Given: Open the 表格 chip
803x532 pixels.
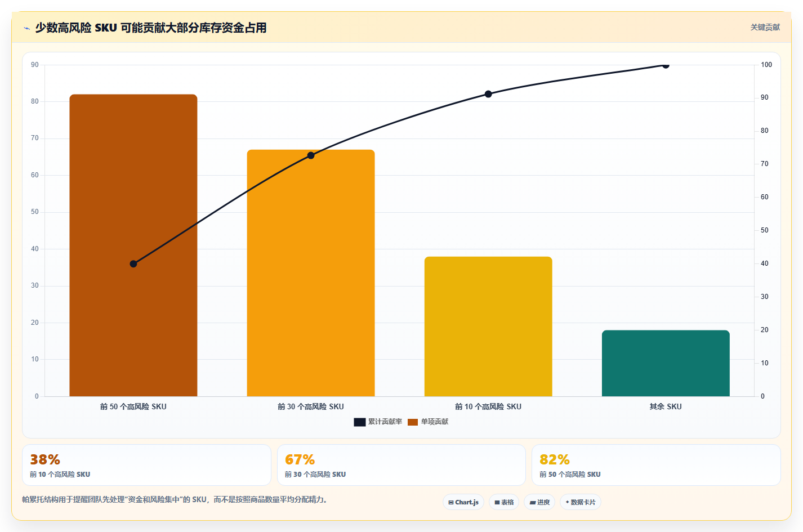Looking at the screenshot, I should click(x=504, y=502).
